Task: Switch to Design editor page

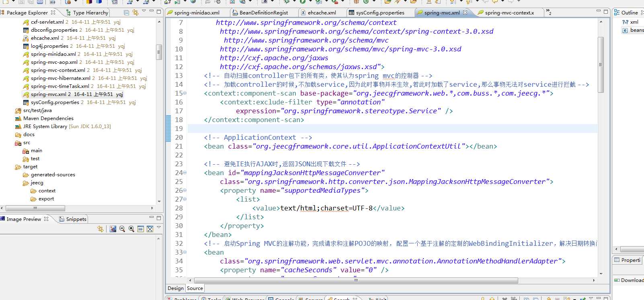Action: 176,288
